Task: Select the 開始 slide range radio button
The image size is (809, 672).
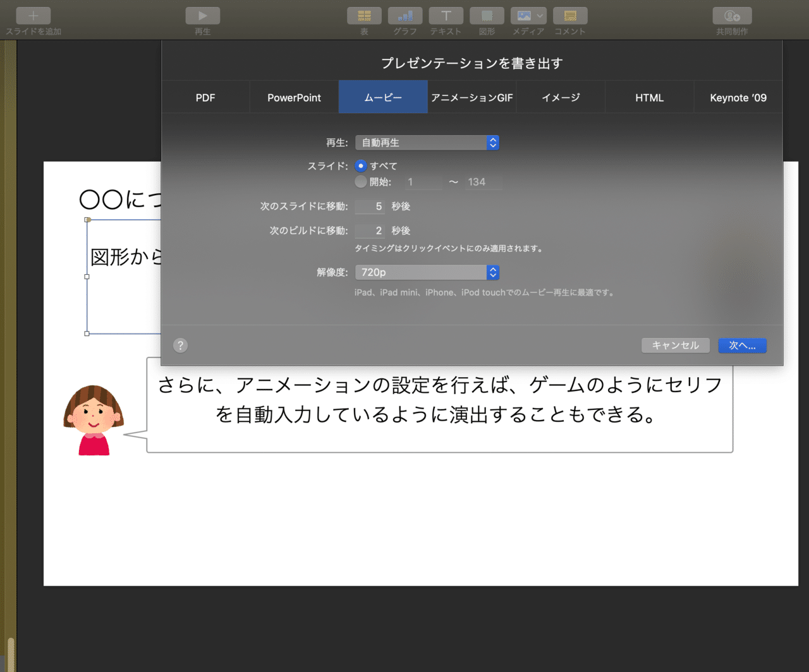Action: tap(361, 182)
